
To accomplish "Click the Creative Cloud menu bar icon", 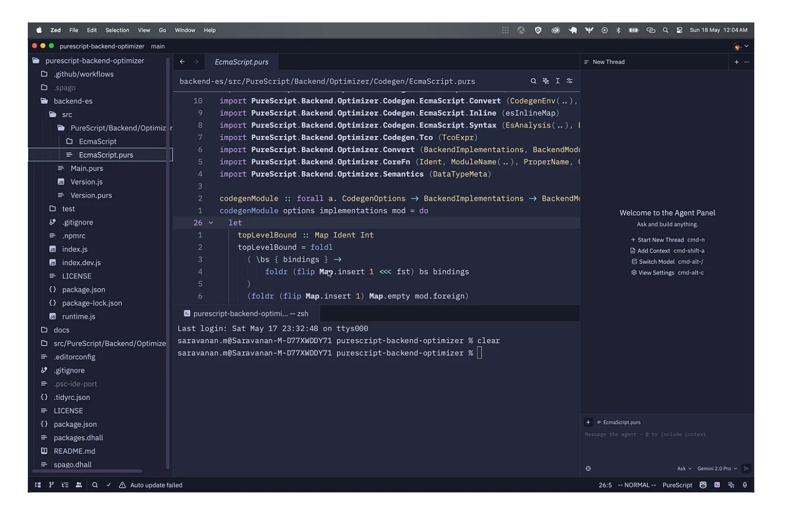I will coord(556,30).
